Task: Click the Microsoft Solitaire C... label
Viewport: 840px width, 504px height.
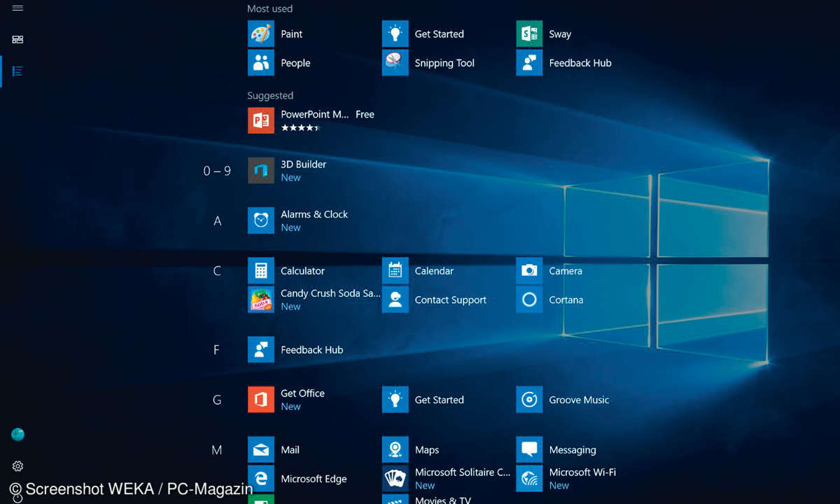Action: click(x=463, y=472)
